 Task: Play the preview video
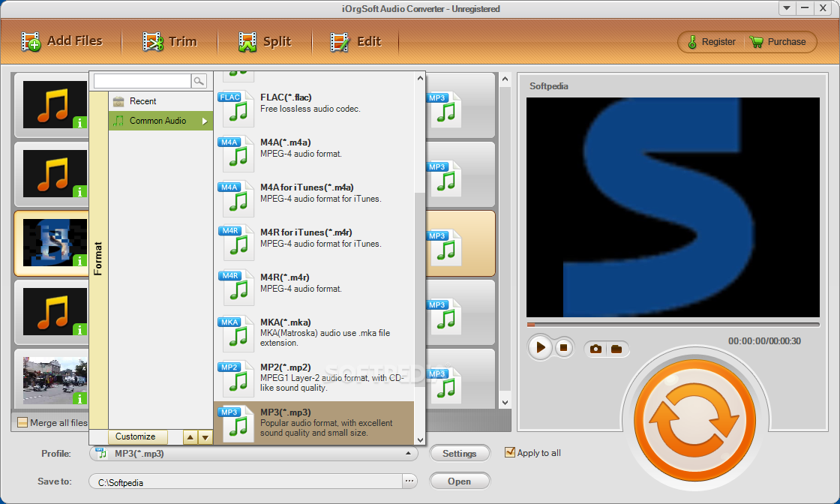541,347
